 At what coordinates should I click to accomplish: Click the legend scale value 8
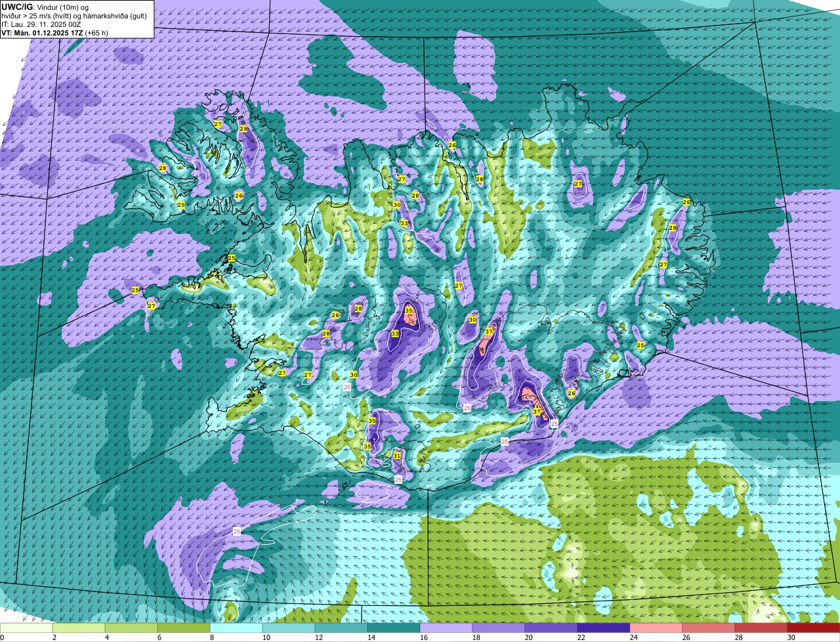click(x=211, y=637)
